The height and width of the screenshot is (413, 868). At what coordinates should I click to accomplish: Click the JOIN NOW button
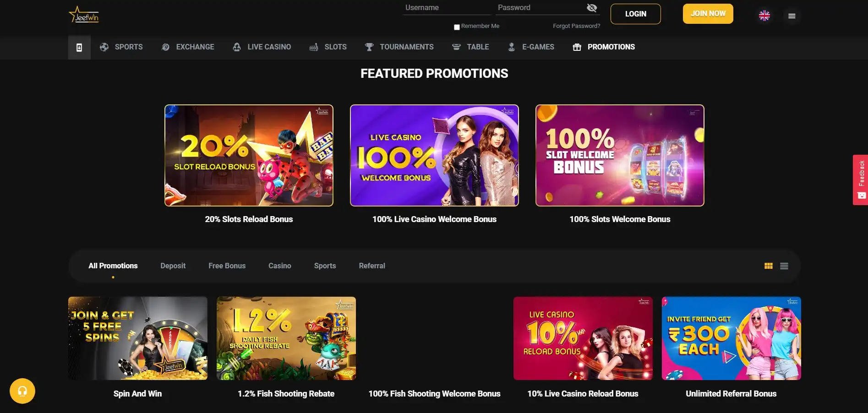708,14
